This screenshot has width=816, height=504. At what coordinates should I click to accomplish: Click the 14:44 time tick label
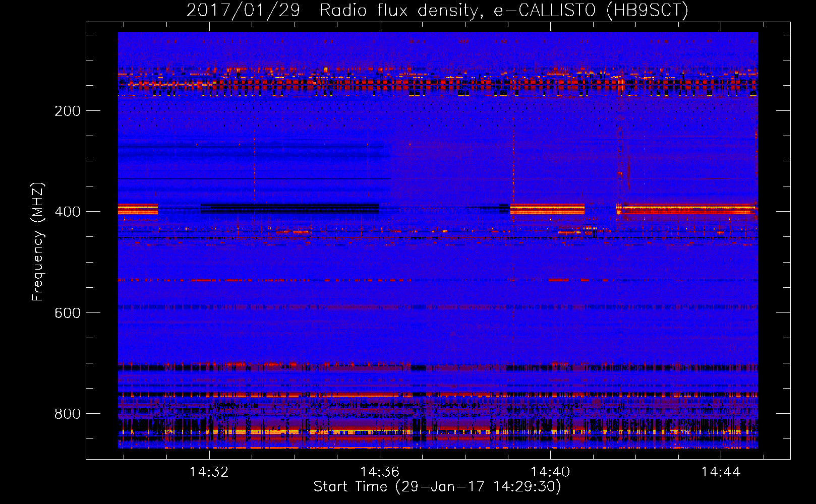(x=721, y=472)
